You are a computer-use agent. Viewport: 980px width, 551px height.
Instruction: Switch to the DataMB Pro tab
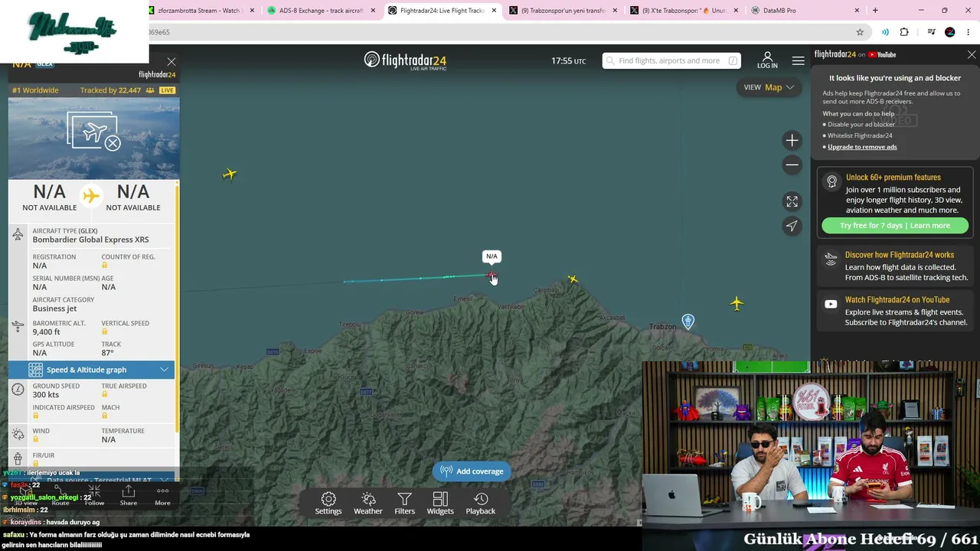pos(802,11)
